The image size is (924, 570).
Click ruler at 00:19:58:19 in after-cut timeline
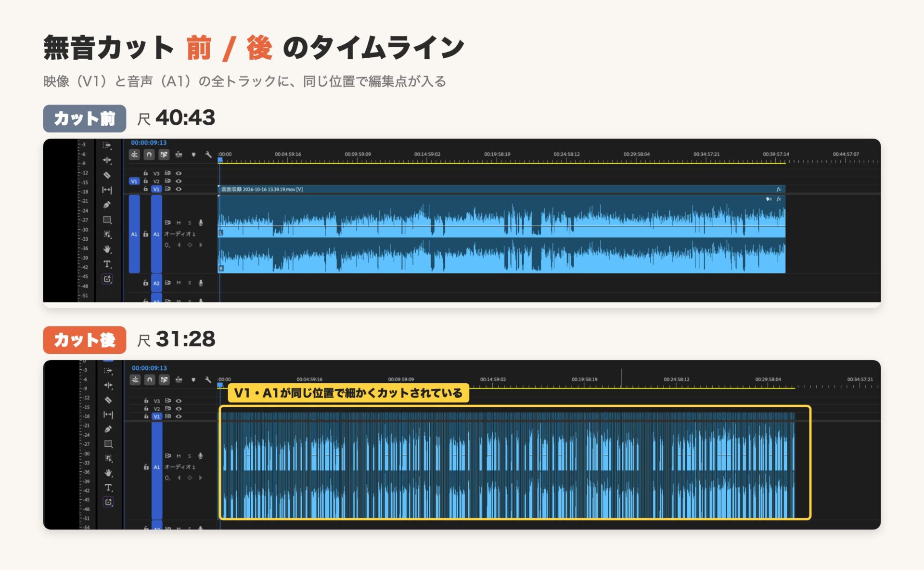[584, 380]
